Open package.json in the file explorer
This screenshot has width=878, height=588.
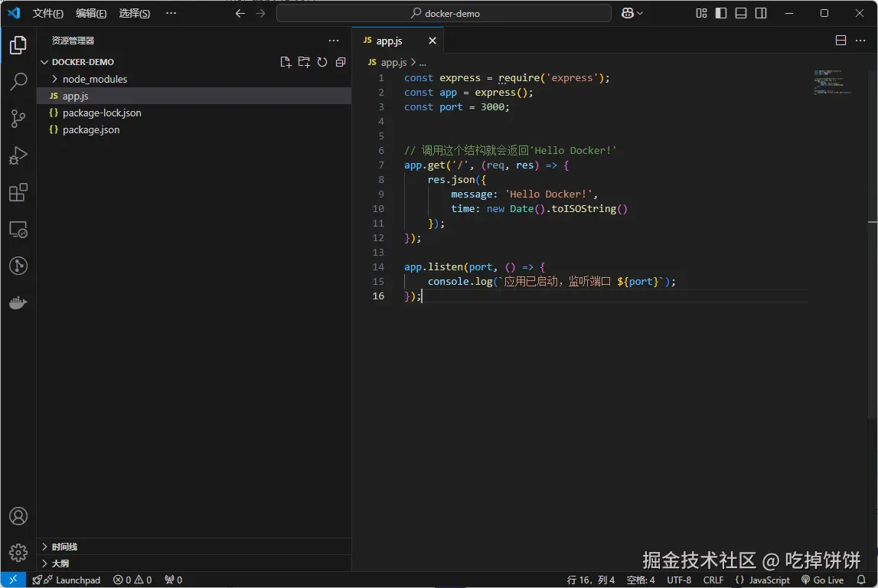click(x=91, y=129)
